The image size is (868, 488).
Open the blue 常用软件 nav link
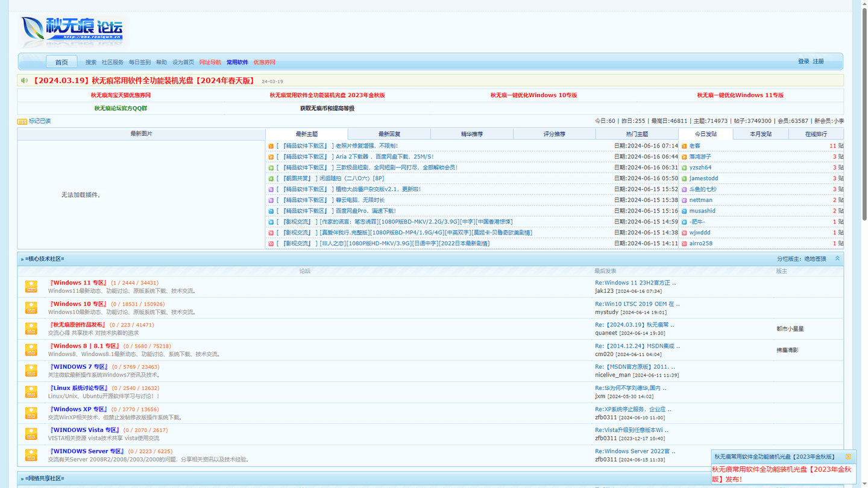point(237,63)
